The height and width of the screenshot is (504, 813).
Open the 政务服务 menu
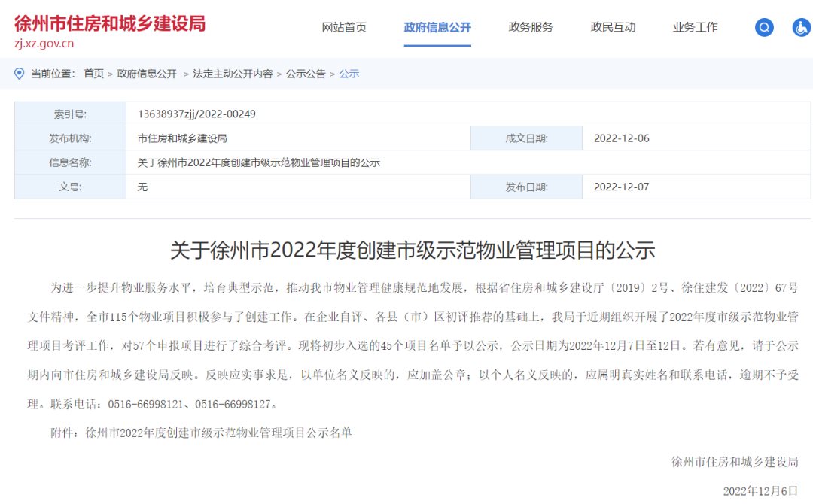click(531, 27)
